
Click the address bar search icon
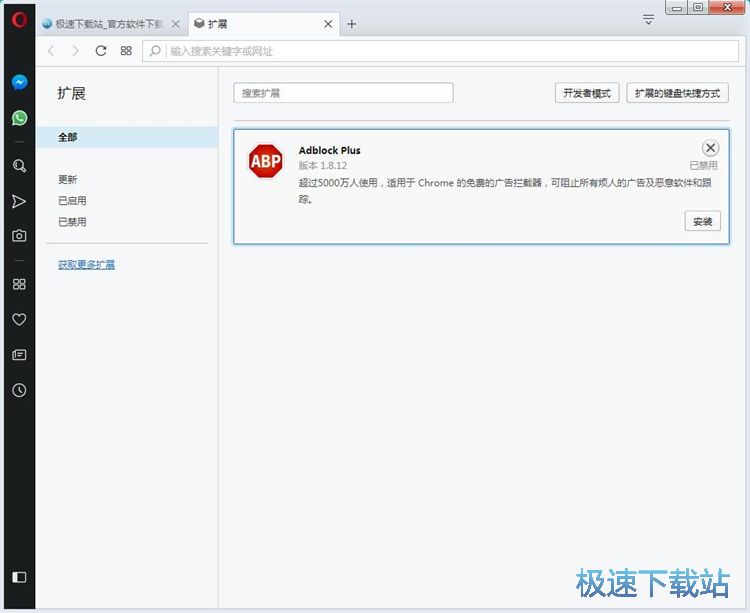154,51
